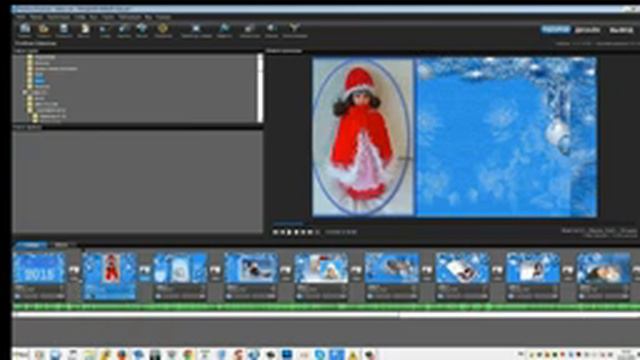Viewport: 640px width, 360px height.
Task: Open the transition icon after the eighth slide
Action: [568, 270]
